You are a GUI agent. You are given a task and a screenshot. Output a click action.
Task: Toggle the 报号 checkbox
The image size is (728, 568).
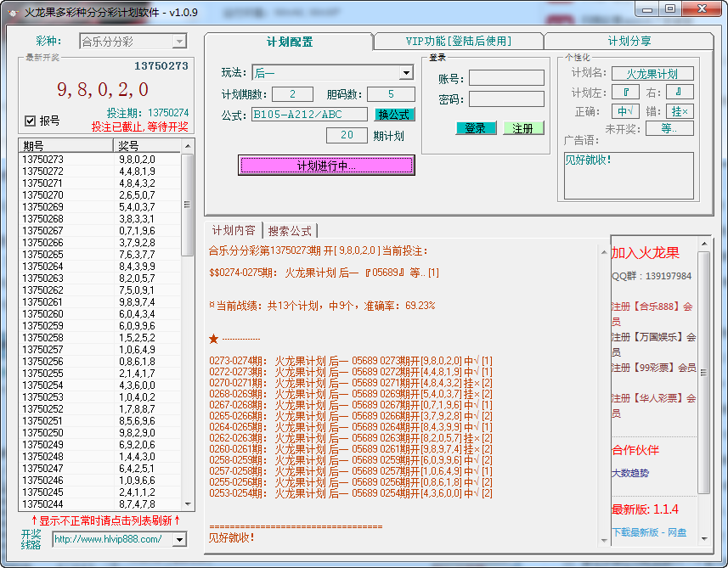[x=31, y=121]
